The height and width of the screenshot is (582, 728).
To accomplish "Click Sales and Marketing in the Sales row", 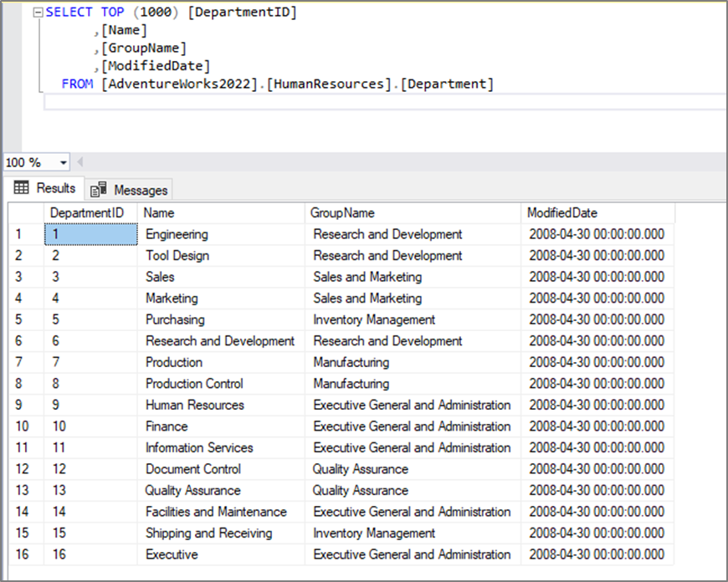I will (413, 277).
